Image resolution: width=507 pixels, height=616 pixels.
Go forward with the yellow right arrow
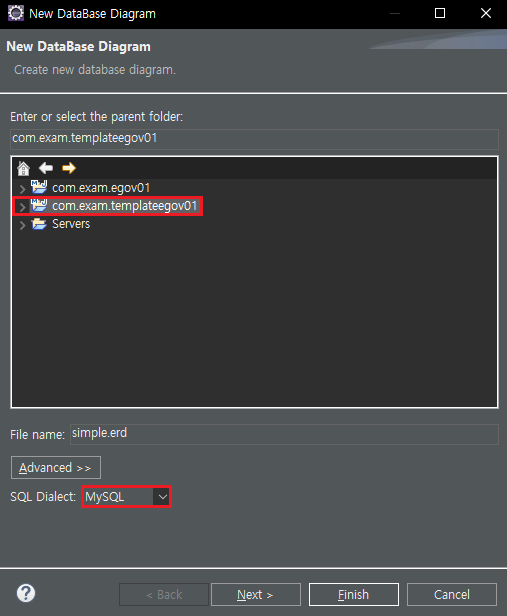point(69,168)
